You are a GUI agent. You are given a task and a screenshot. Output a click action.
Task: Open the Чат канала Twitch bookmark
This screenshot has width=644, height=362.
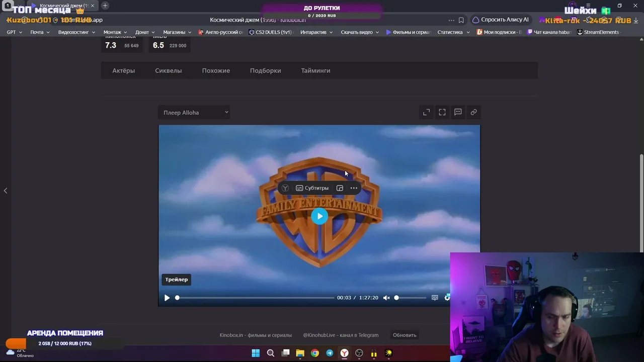[x=549, y=32]
